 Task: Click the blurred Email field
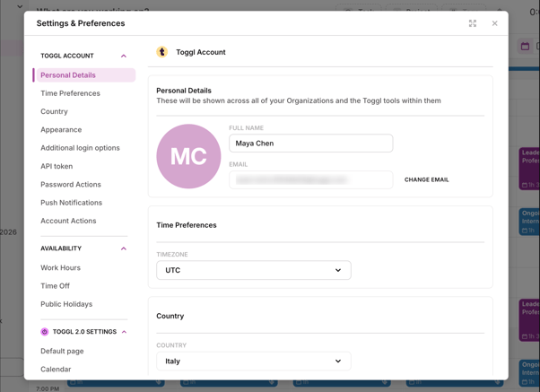[x=310, y=179]
